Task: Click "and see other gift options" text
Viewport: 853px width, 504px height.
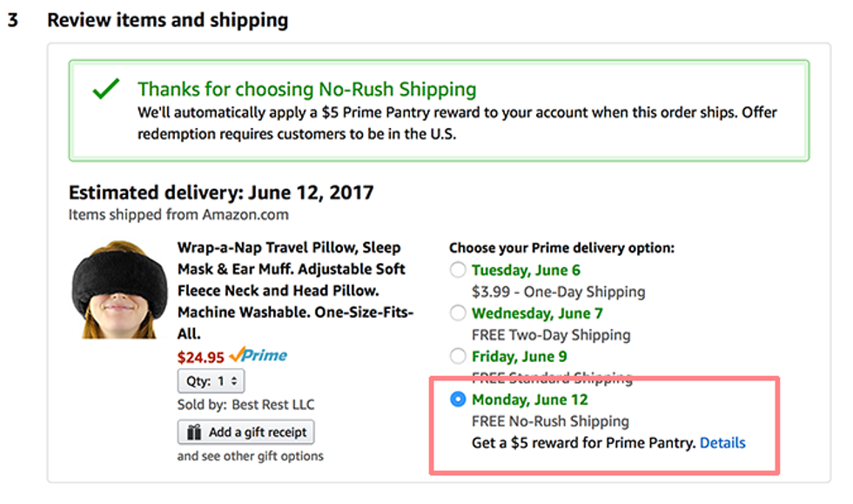Action: (251, 456)
